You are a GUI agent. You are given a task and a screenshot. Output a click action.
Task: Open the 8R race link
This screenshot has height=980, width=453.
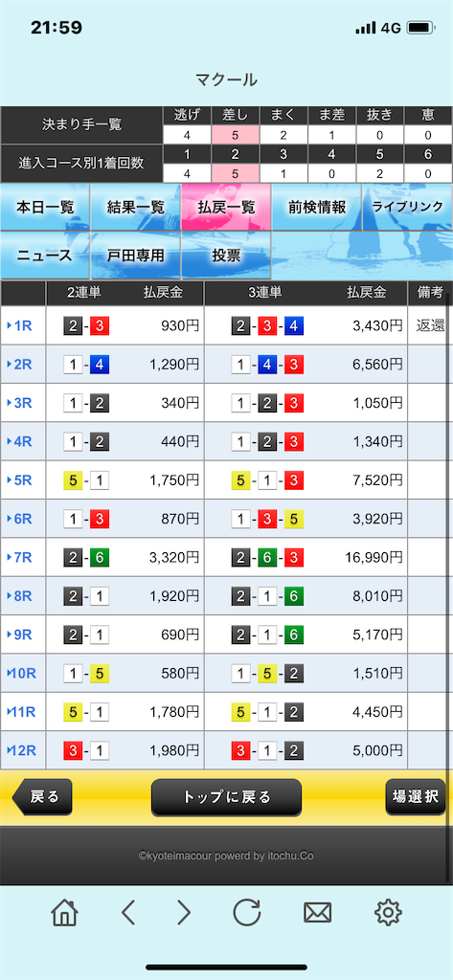pyautogui.click(x=23, y=596)
